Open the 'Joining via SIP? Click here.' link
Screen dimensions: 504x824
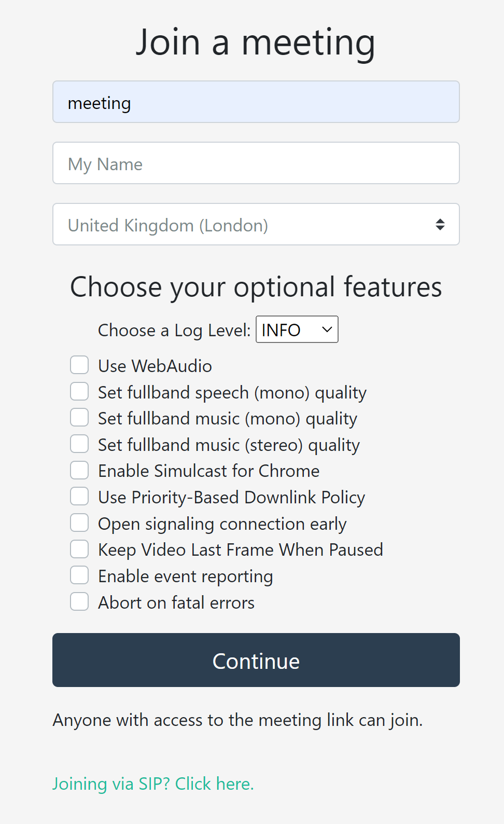click(153, 784)
